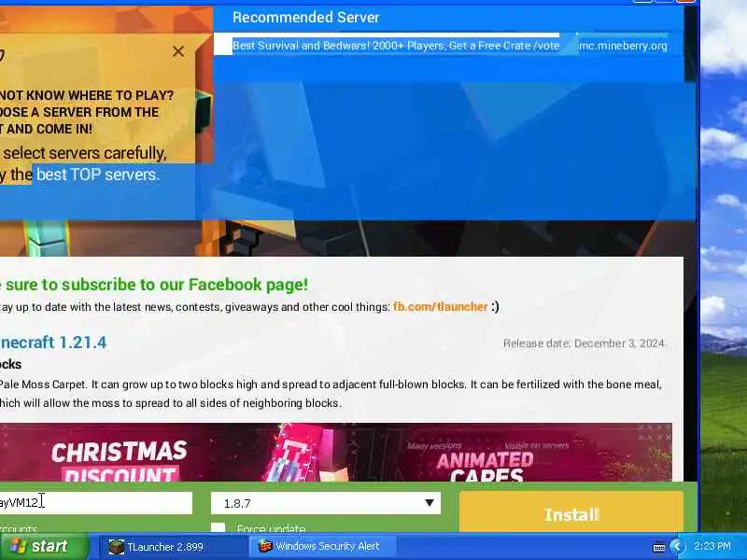Click the Best Survival and Bedwars server entry
The image size is (747, 560).
pos(396,46)
